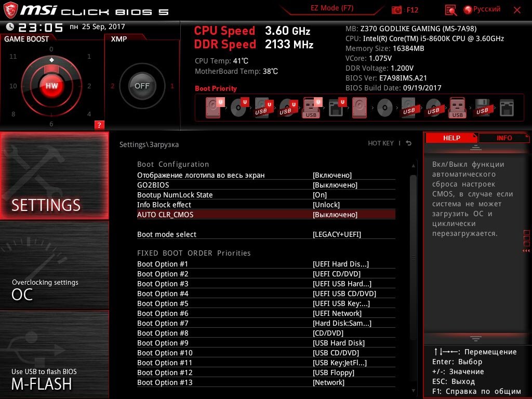
Task: Click the UEFI USB hard disk boot icon
Action: [x=263, y=108]
